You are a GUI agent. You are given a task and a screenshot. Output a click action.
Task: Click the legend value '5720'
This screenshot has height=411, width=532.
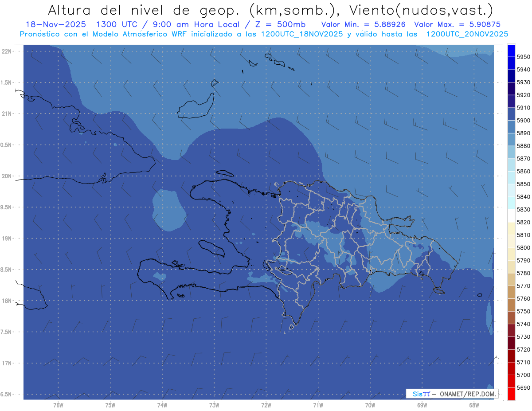pyautogui.click(x=524, y=349)
